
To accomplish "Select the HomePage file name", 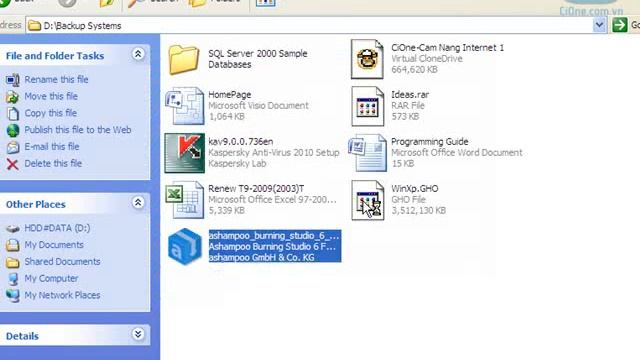I will pos(229,95).
